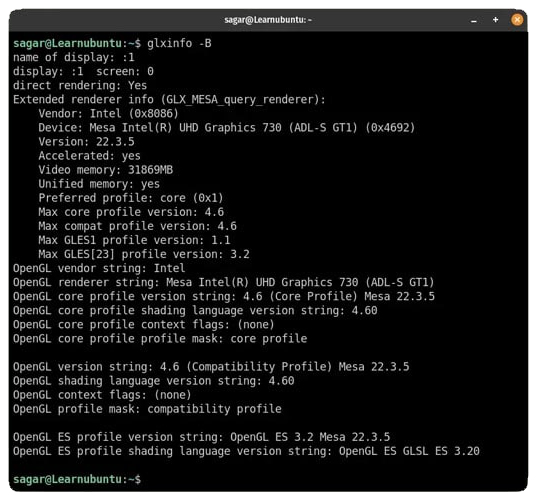Maximize the terminal with plus icon
Image resolution: width=538 pixels, height=500 pixels.
click(495, 20)
